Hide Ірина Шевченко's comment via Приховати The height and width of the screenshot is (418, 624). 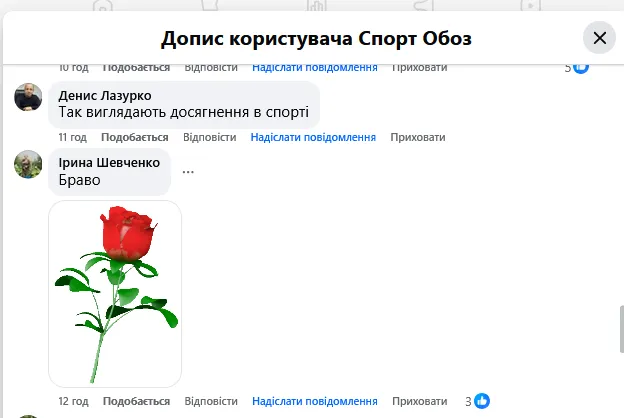tap(419, 401)
